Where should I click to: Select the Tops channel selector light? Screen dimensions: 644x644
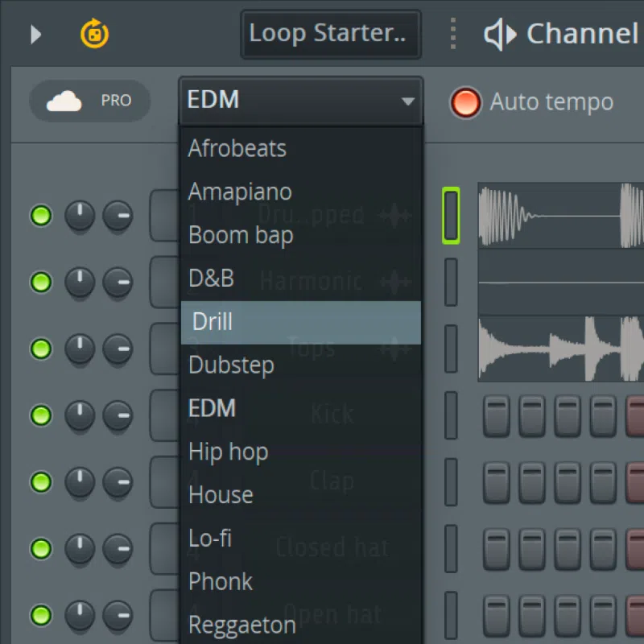tap(451, 349)
